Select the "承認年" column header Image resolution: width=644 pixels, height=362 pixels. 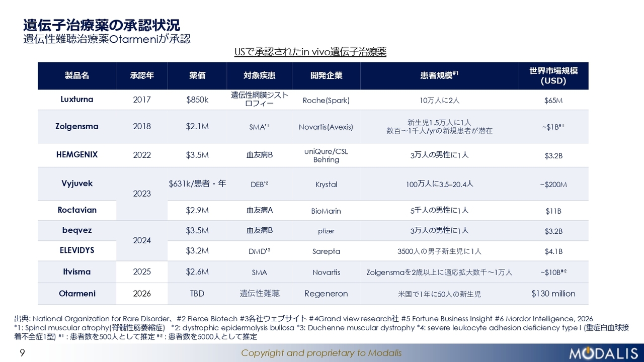[x=142, y=75]
